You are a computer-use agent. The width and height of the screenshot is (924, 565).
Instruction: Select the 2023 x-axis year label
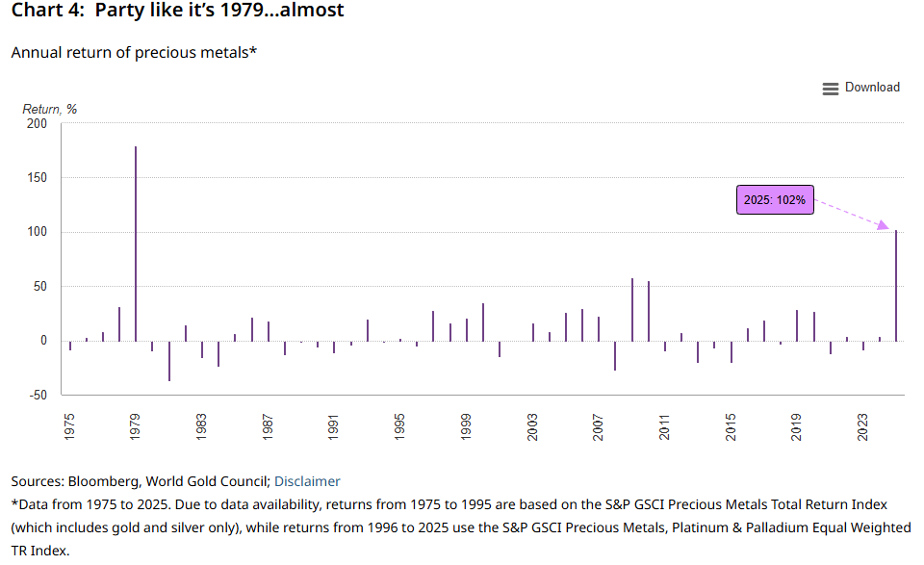coord(863,427)
